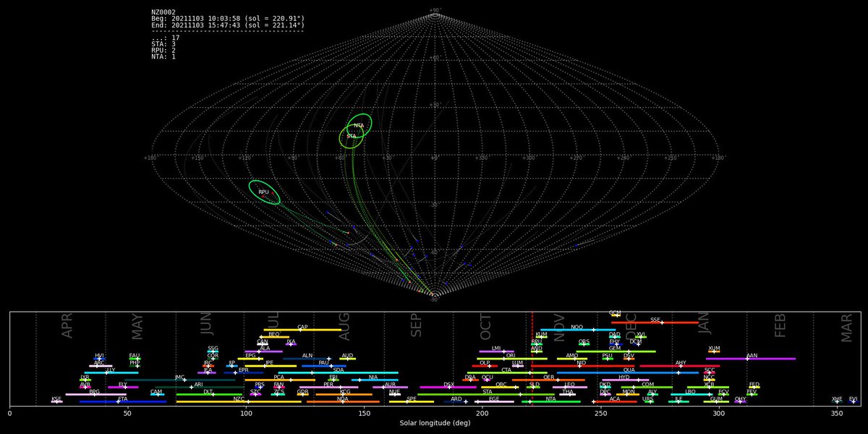Click the LYR shower label in timeline
The image size is (868, 434).
point(85,377)
